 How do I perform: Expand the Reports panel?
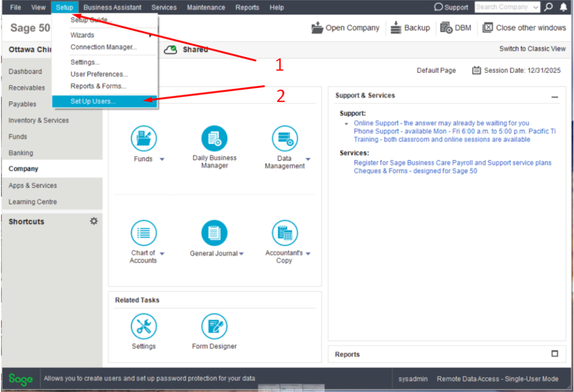tap(554, 354)
